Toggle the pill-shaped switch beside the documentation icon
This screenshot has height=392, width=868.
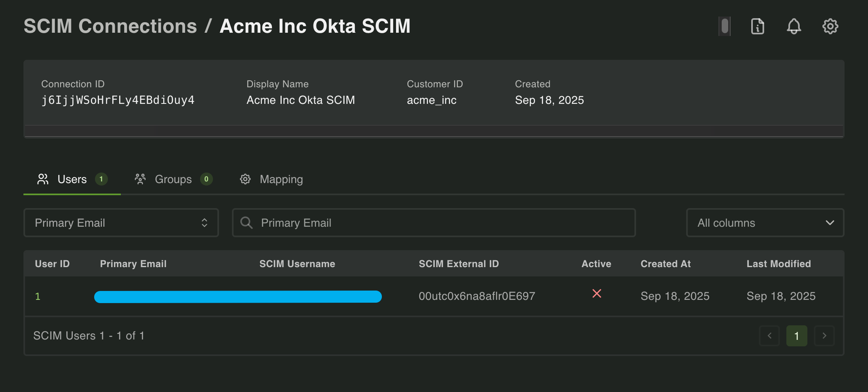click(x=725, y=27)
